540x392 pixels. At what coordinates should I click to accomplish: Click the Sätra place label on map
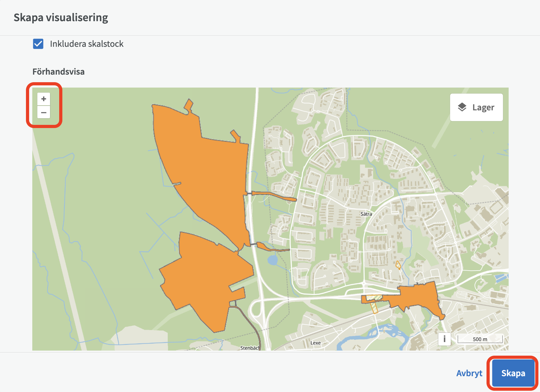pyautogui.click(x=366, y=214)
